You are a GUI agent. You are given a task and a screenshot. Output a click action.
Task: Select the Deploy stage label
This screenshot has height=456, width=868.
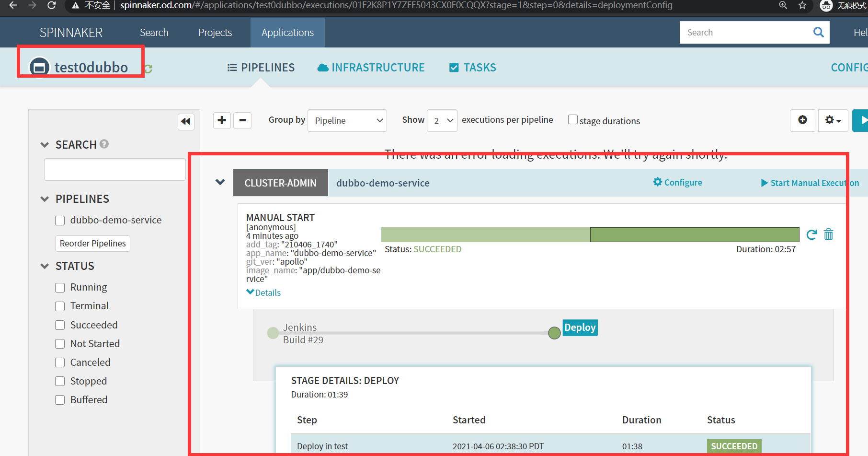pos(580,327)
